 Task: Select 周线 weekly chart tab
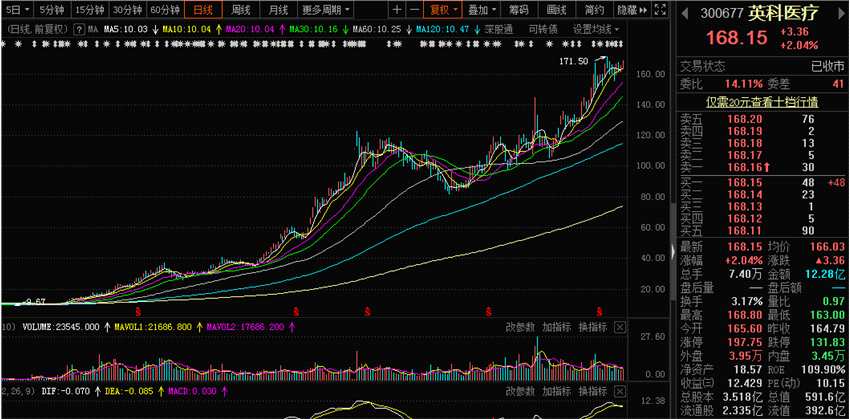point(241,9)
